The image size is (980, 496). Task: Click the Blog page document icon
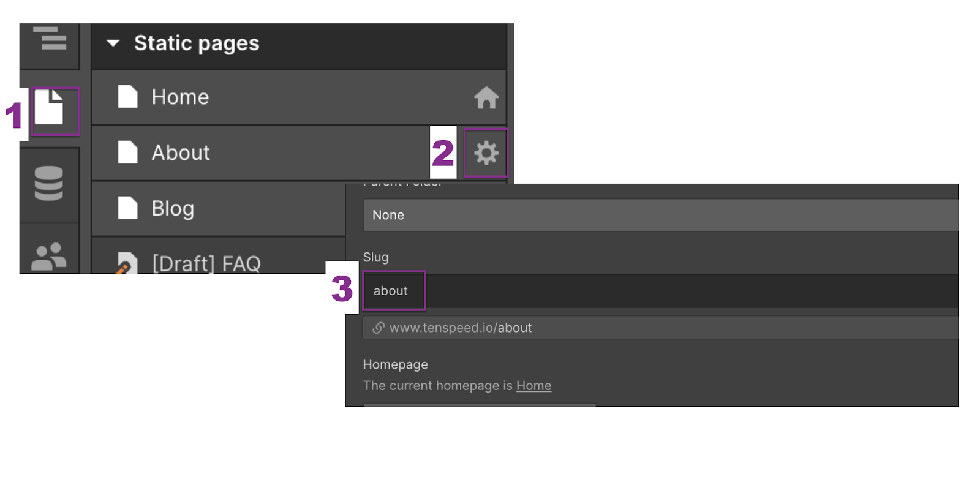click(127, 208)
